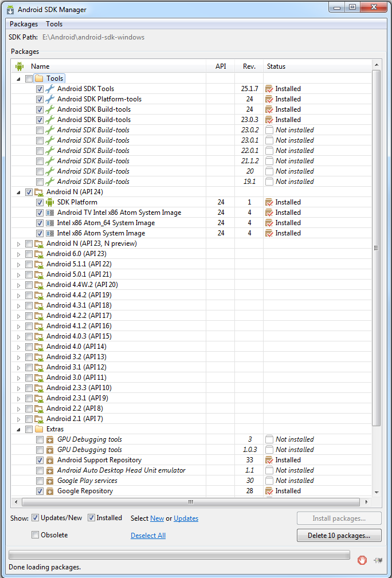Click the log icon beside the stop hand
The image size is (392, 578).
378,560
